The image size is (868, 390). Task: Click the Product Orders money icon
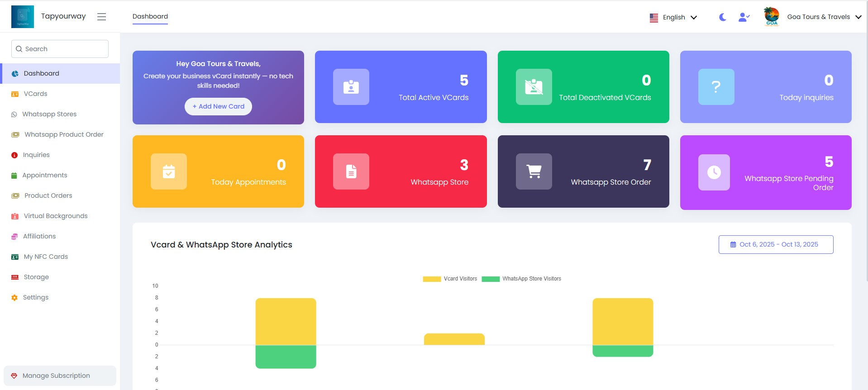(x=15, y=196)
